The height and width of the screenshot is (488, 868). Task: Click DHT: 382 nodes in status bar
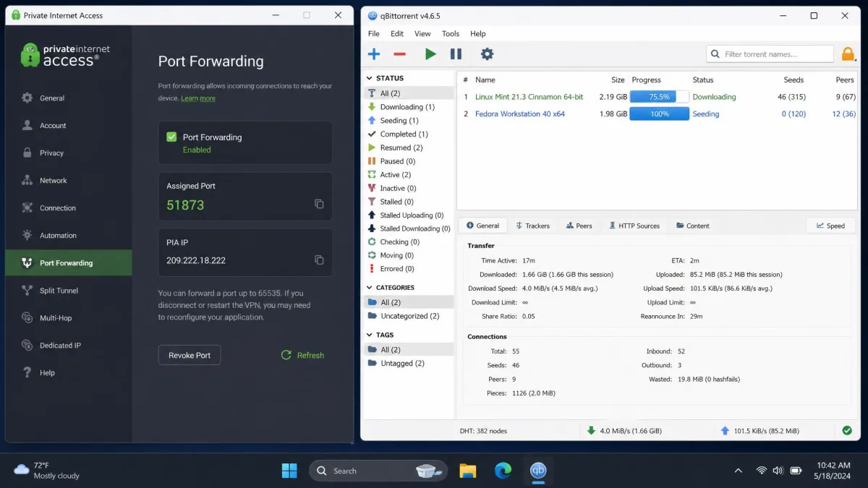click(483, 431)
